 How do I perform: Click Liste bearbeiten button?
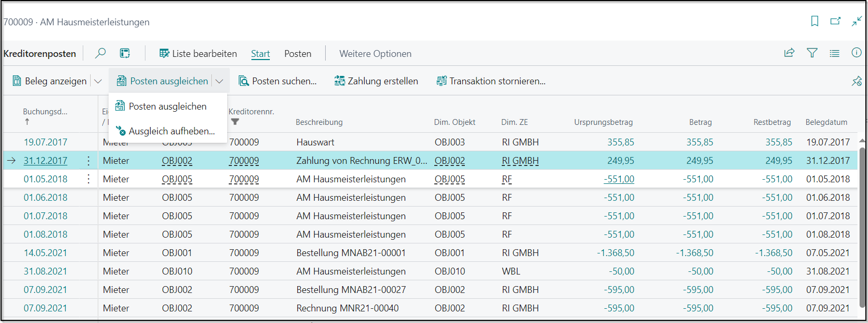pos(198,53)
